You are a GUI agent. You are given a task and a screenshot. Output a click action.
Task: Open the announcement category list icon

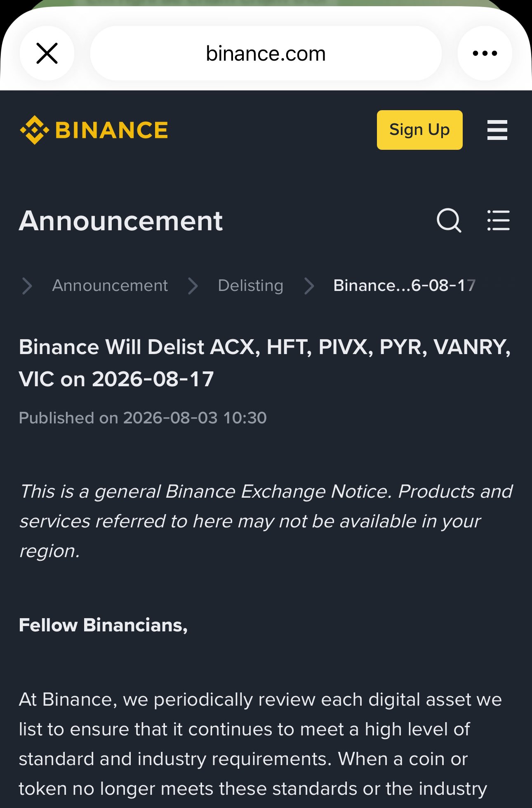[x=498, y=220]
